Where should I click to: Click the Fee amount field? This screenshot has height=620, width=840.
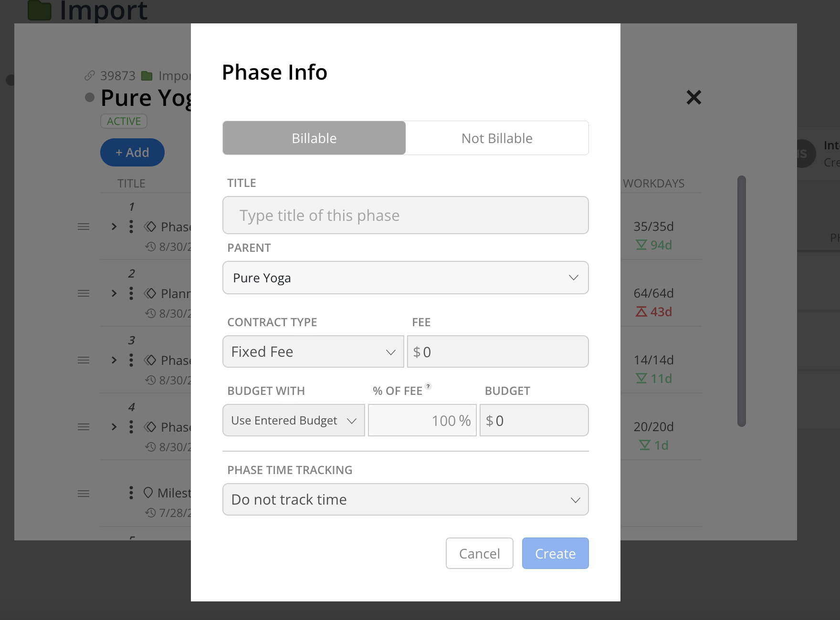point(498,351)
